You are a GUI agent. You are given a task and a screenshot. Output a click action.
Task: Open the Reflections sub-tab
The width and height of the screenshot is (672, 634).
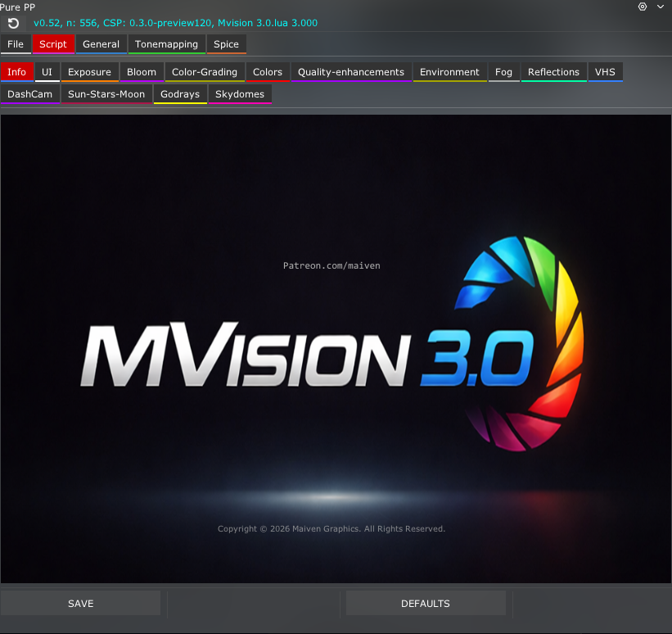553,72
